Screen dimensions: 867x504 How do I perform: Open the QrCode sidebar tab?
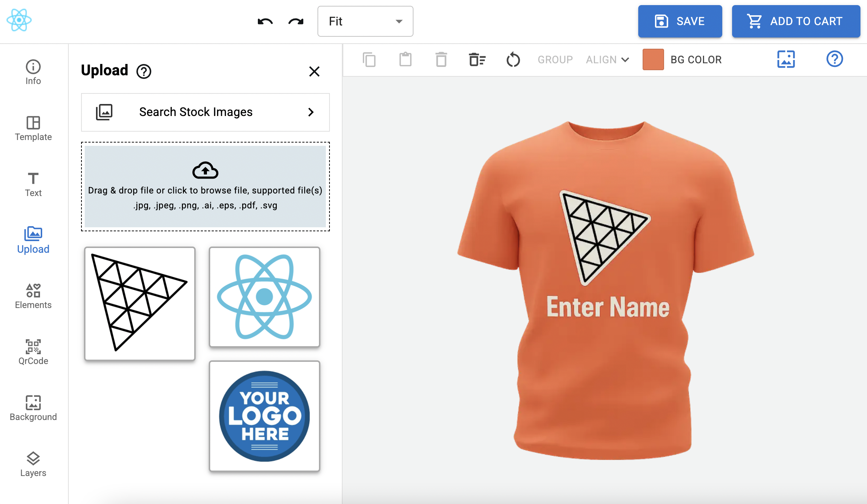pyautogui.click(x=33, y=352)
